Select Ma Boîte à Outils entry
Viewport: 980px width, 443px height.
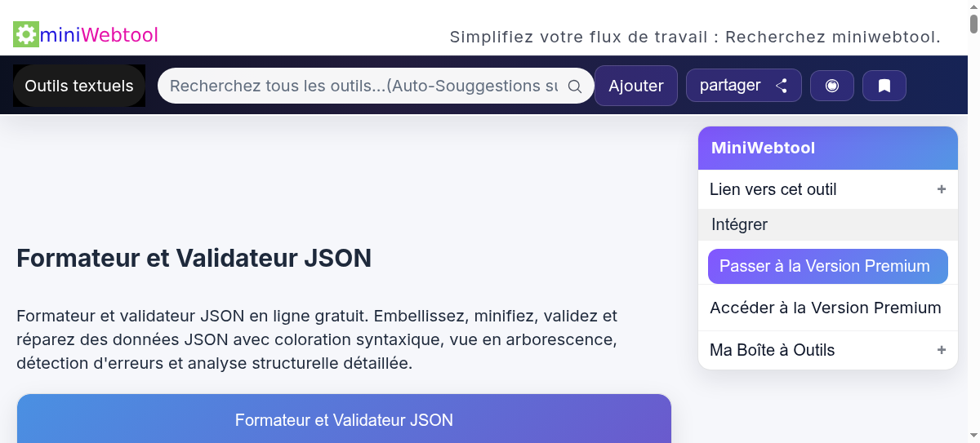773,350
